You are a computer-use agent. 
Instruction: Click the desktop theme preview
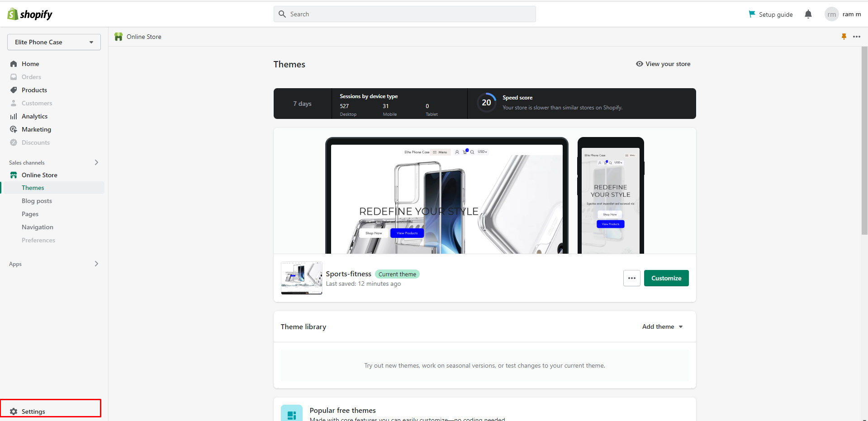coord(447,195)
